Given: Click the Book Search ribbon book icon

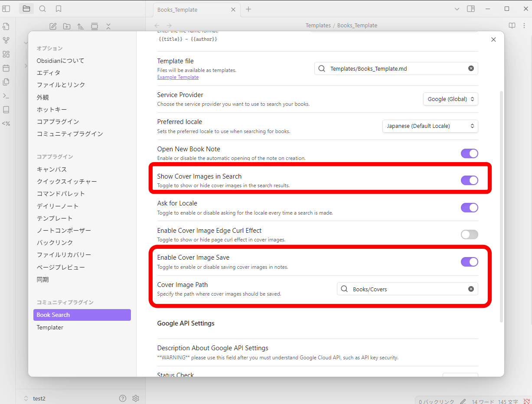Looking at the screenshot, I should [x=6, y=110].
